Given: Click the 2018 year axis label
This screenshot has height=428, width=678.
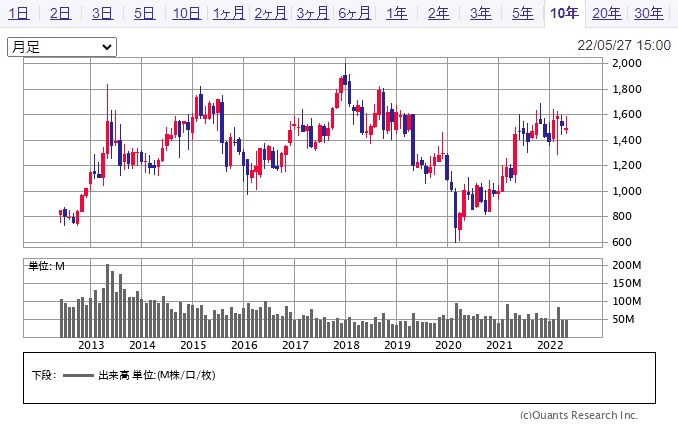Looking at the screenshot, I should click(x=346, y=345).
